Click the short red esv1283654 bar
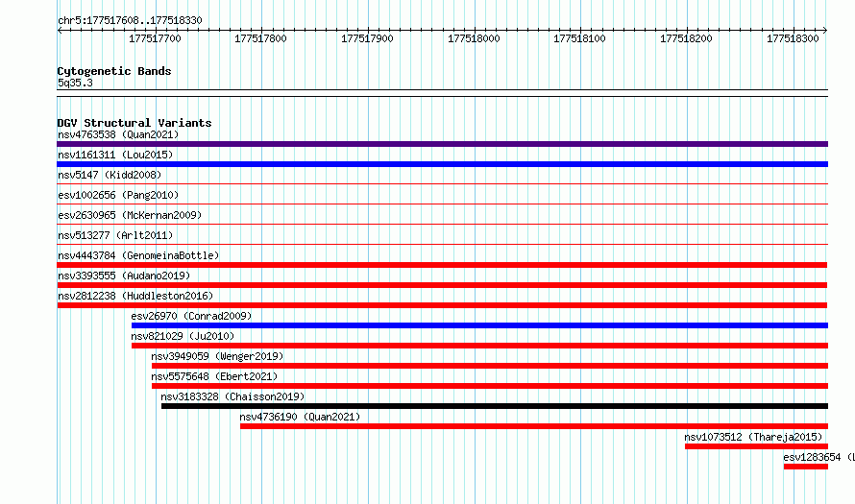This screenshot has height=504, width=855. point(806,467)
